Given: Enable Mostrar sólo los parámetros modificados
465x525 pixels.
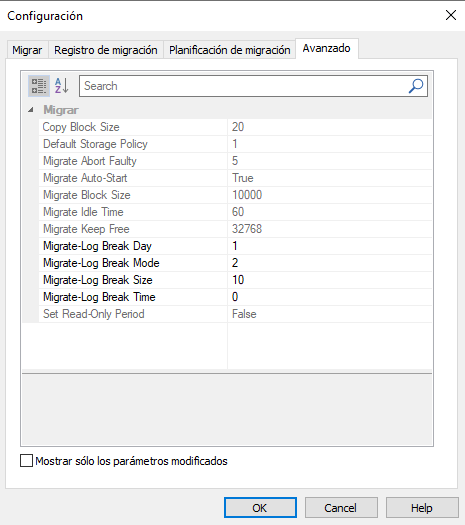Looking at the screenshot, I should point(26,461).
